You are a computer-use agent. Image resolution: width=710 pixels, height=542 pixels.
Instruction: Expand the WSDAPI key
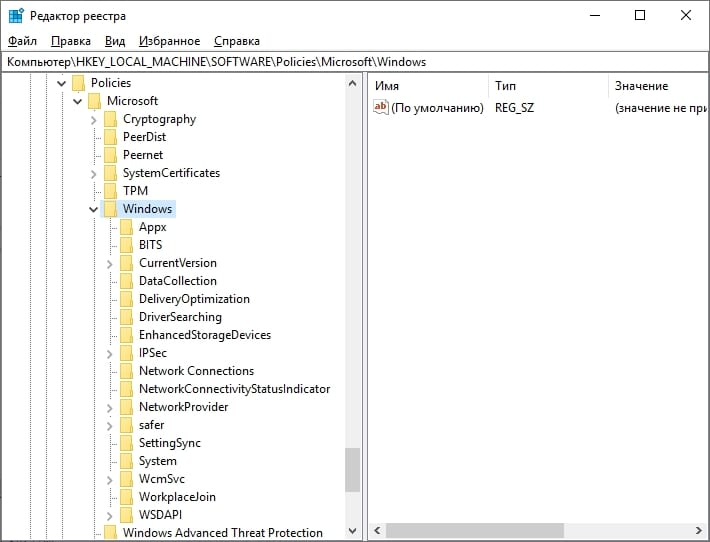110,516
